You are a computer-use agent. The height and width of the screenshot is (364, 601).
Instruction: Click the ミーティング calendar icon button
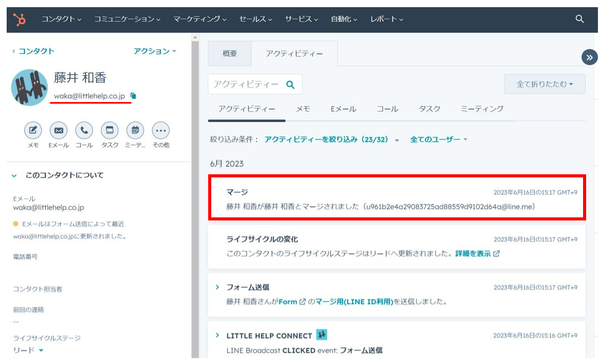[135, 131]
